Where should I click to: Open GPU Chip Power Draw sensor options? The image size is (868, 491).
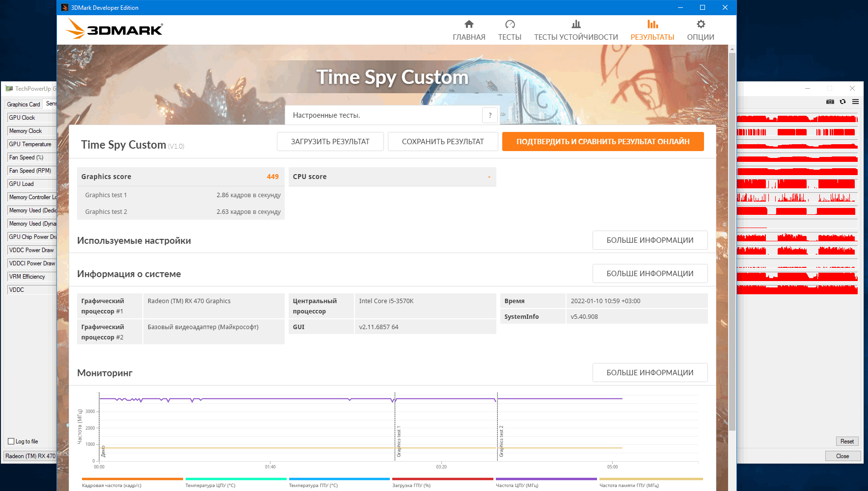[32, 237]
